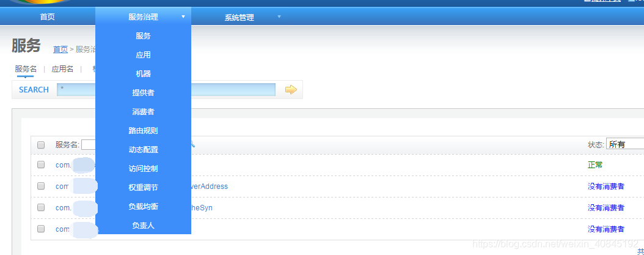This screenshot has width=644, height=255.
Task: Choose 访问控制 in the dropdown menu
Action: (143, 169)
